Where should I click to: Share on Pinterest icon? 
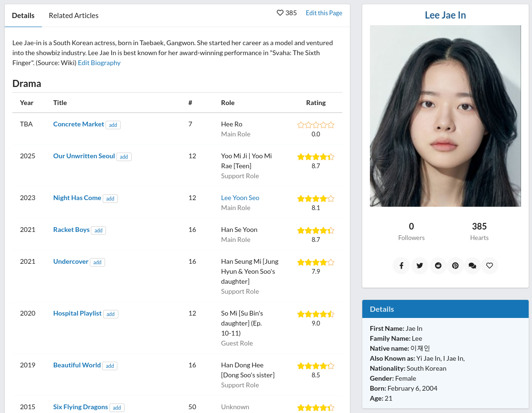pyautogui.click(x=455, y=266)
